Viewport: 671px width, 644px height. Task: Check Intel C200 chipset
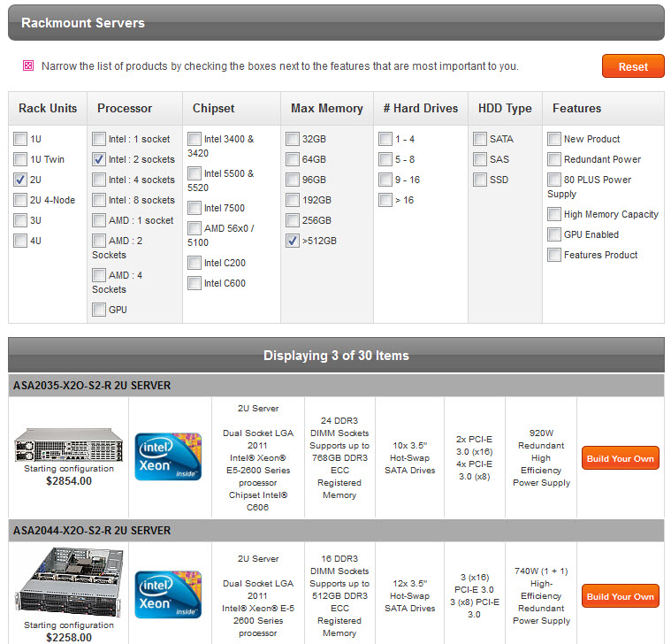(x=194, y=263)
